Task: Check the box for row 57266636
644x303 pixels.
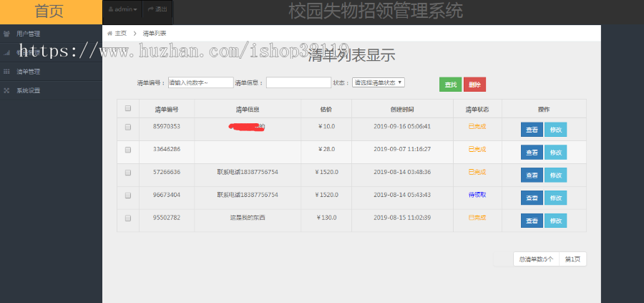Action: [128, 173]
